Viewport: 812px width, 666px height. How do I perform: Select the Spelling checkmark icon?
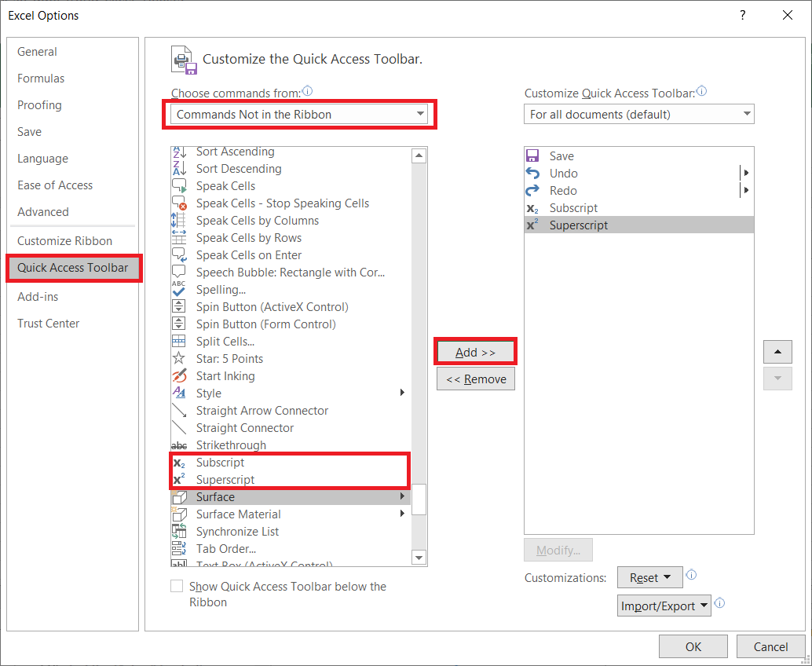[179, 290]
